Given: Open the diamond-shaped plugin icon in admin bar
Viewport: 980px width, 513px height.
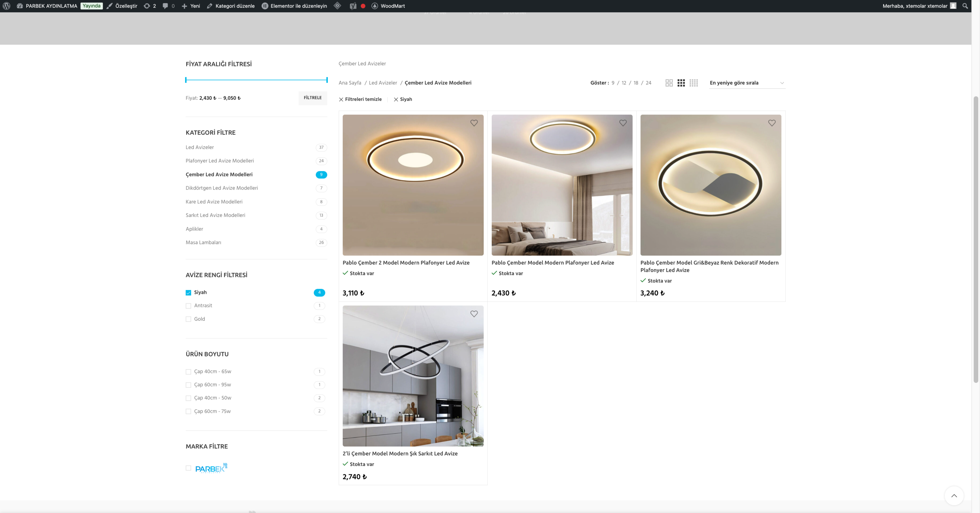Looking at the screenshot, I should (337, 6).
